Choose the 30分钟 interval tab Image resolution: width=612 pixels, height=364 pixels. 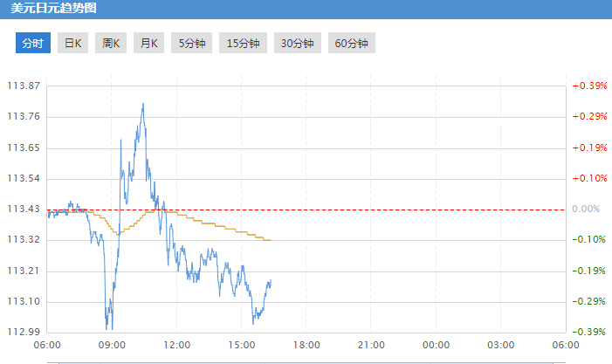[x=297, y=44]
